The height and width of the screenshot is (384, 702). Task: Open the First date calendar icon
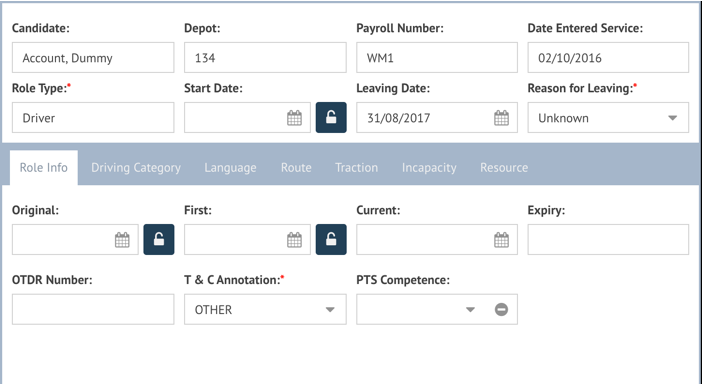tap(294, 240)
